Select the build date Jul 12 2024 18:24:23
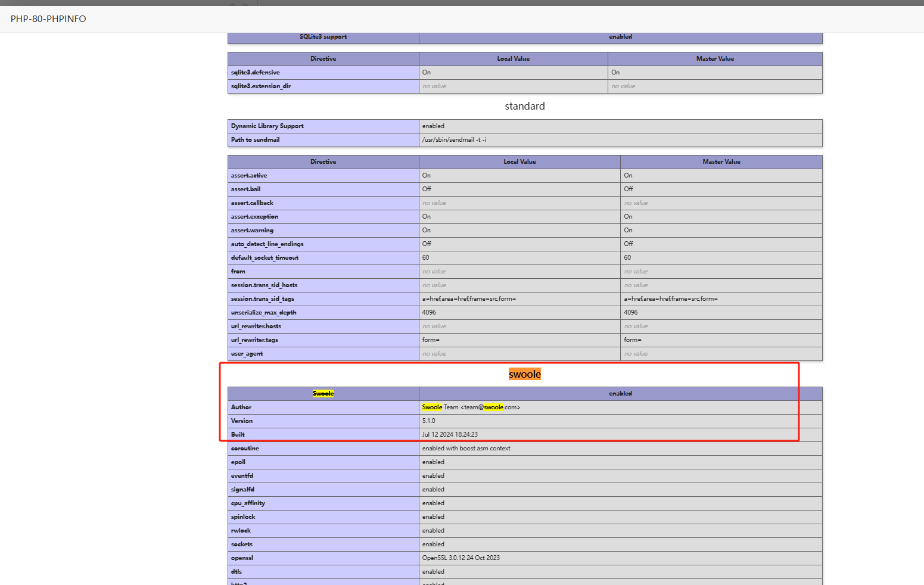Viewport: 924px width, 585px height. pos(450,435)
